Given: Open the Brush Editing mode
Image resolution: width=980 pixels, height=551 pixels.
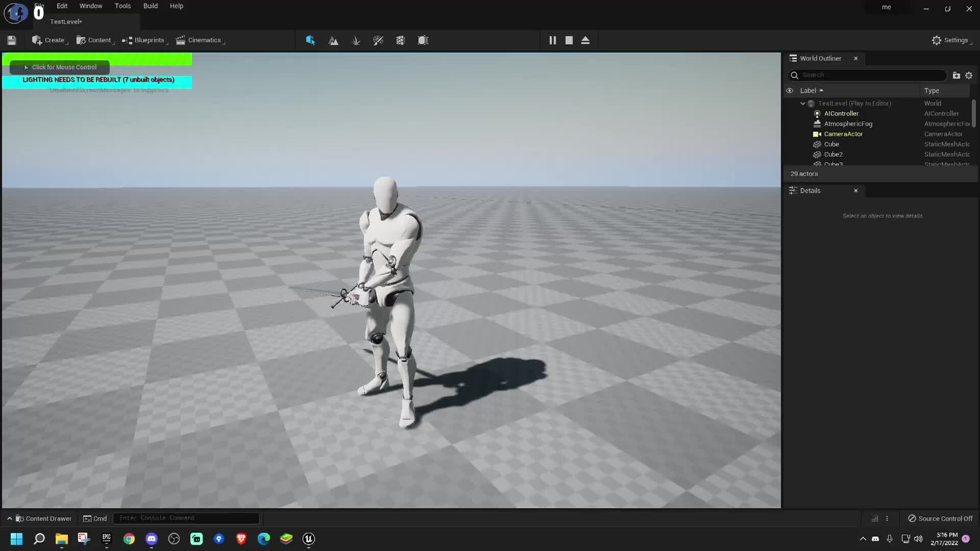Looking at the screenshot, I should 423,40.
